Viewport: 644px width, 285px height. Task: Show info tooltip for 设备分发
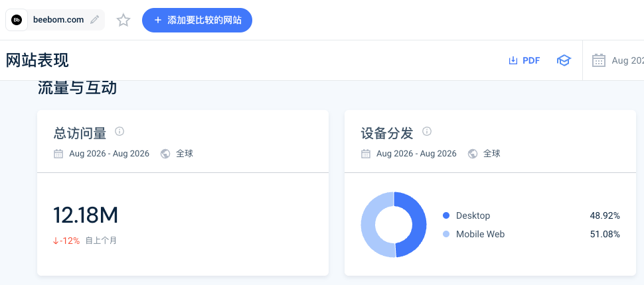427,131
